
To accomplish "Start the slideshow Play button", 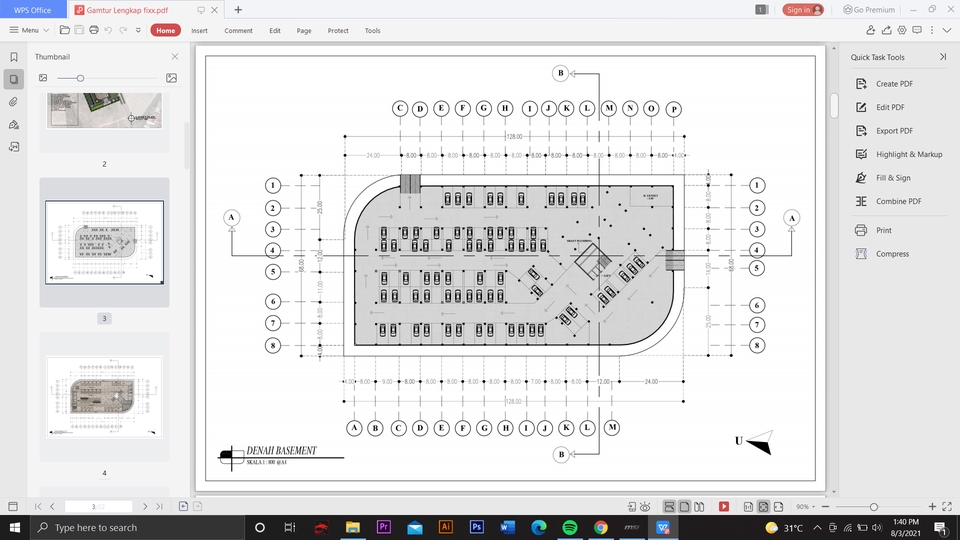I will coord(724,506).
